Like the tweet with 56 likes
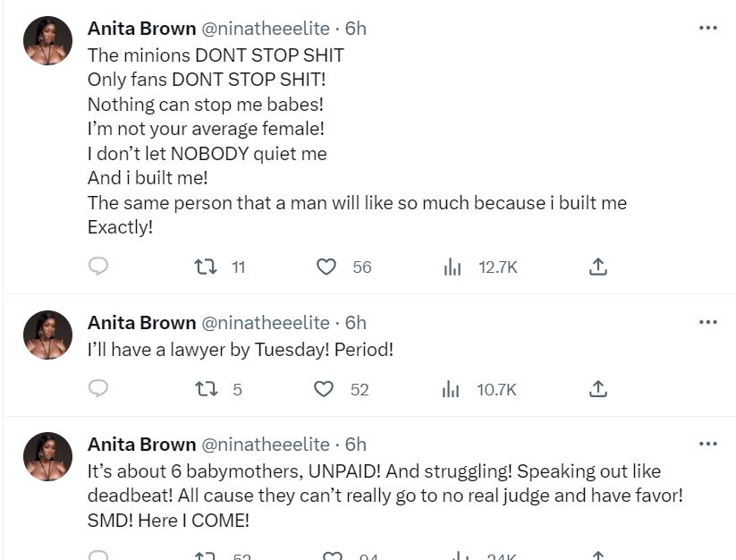Viewport: 736px width, 560px height. [326, 267]
